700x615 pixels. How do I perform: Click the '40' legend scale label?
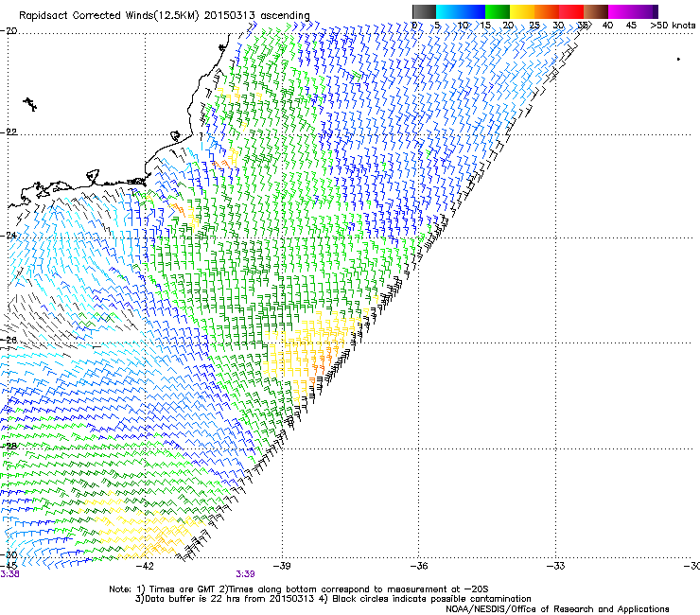[x=607, y=25]
